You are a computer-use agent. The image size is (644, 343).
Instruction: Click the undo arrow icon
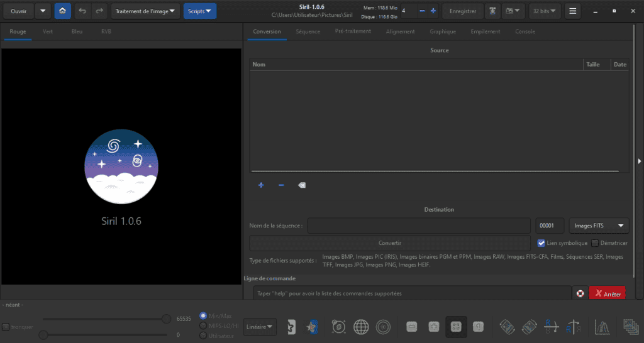pyautogui.click(x=82, y=11)
